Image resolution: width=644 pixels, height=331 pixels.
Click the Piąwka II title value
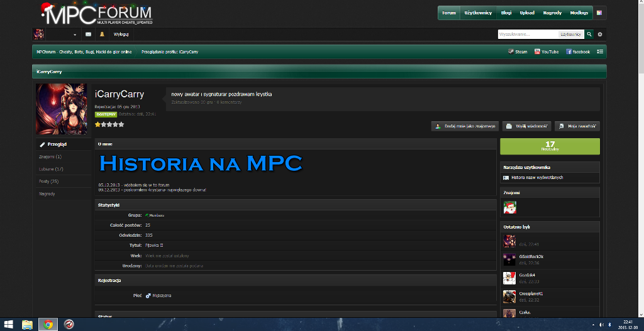tap(155, 246)
